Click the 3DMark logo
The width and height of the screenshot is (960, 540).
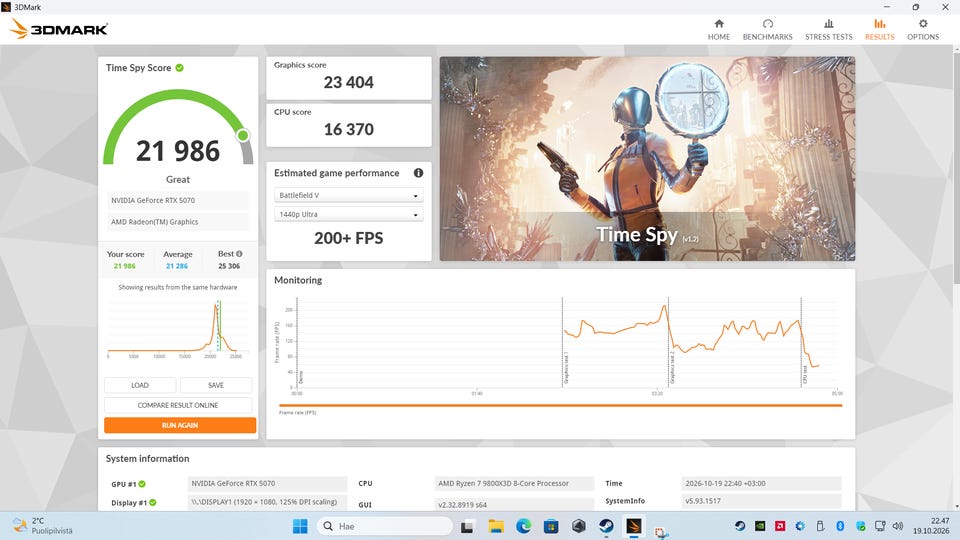coord(59,29)
